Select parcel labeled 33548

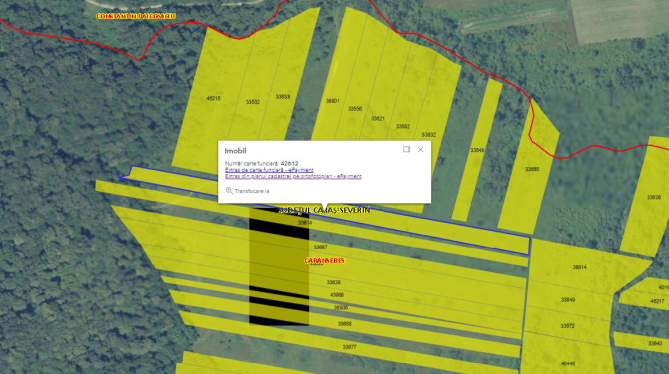coord(477,151)
